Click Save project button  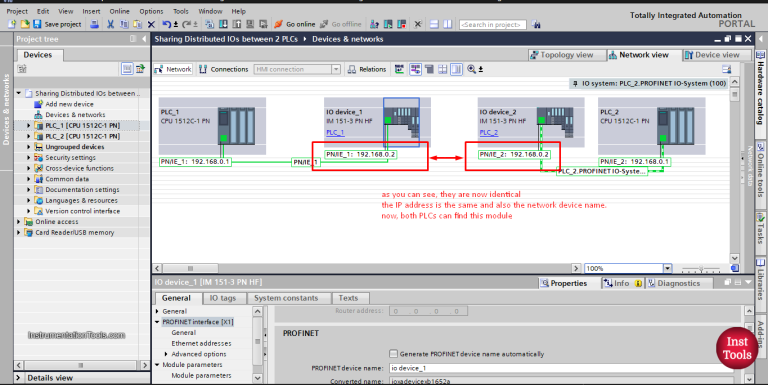57,24
